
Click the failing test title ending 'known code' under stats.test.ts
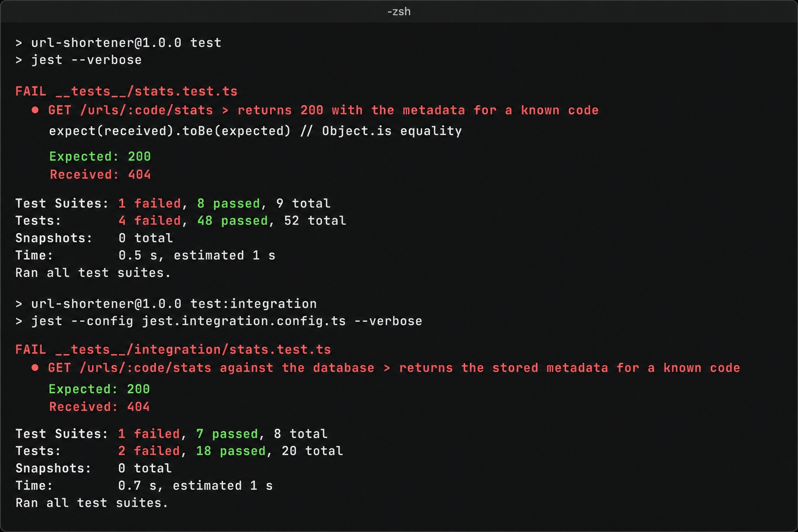(x=315, y=110)
